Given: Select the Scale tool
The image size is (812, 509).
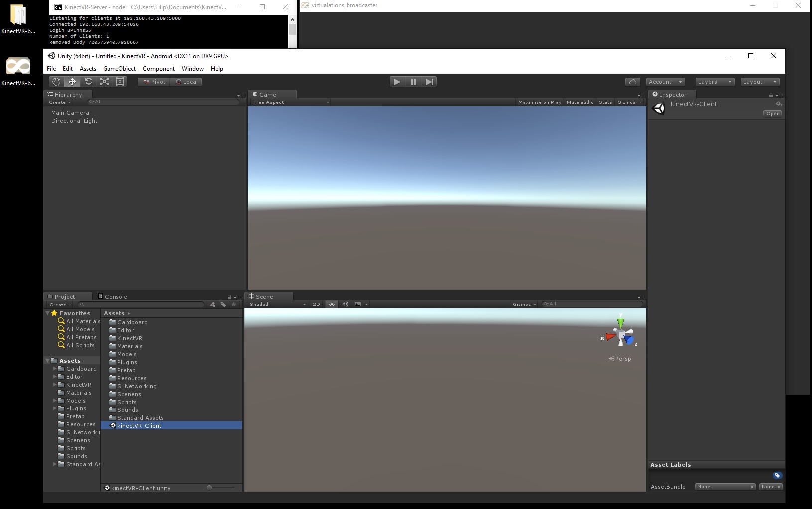Looking at the screenshot, I should tap(105, 82).
